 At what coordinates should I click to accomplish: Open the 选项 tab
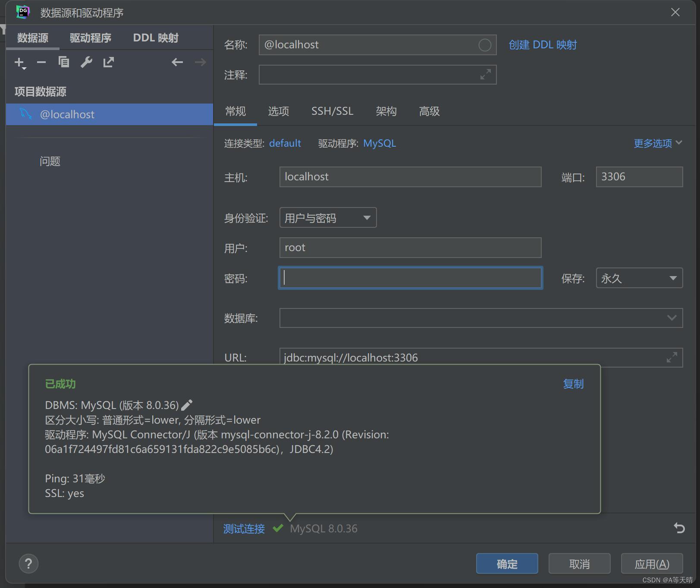point(279,111)
